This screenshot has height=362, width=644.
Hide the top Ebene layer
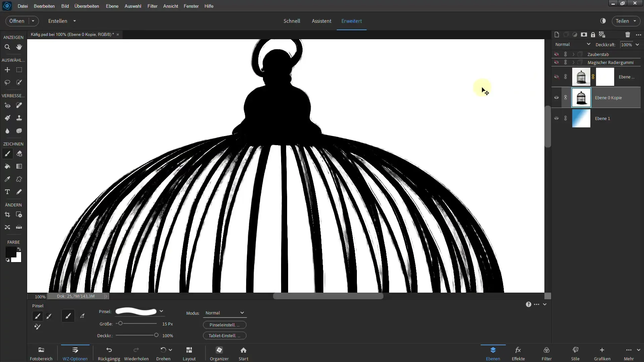(x=556, y=77)
